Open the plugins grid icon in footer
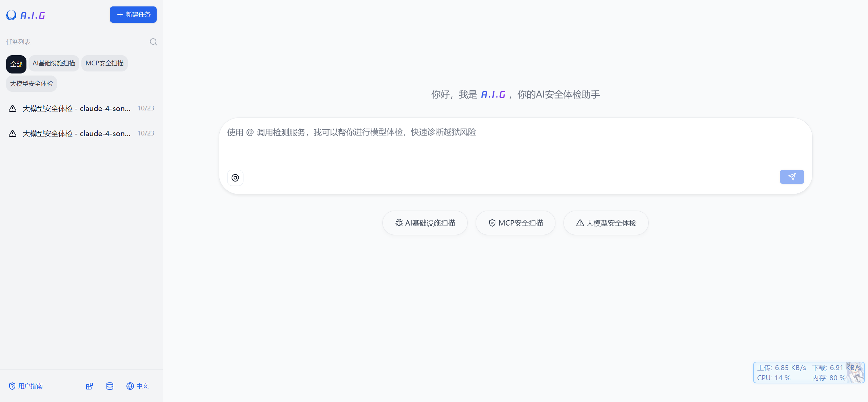 pos(90,386)
